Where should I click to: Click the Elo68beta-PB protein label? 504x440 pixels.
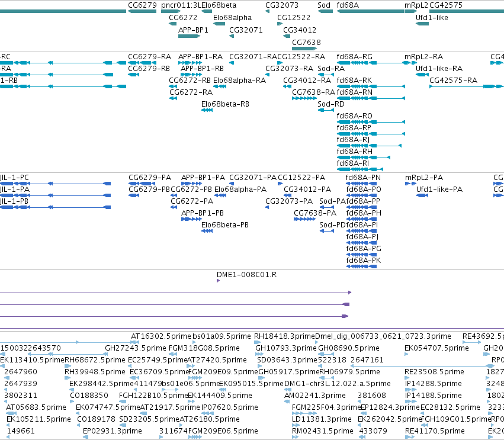225,225
